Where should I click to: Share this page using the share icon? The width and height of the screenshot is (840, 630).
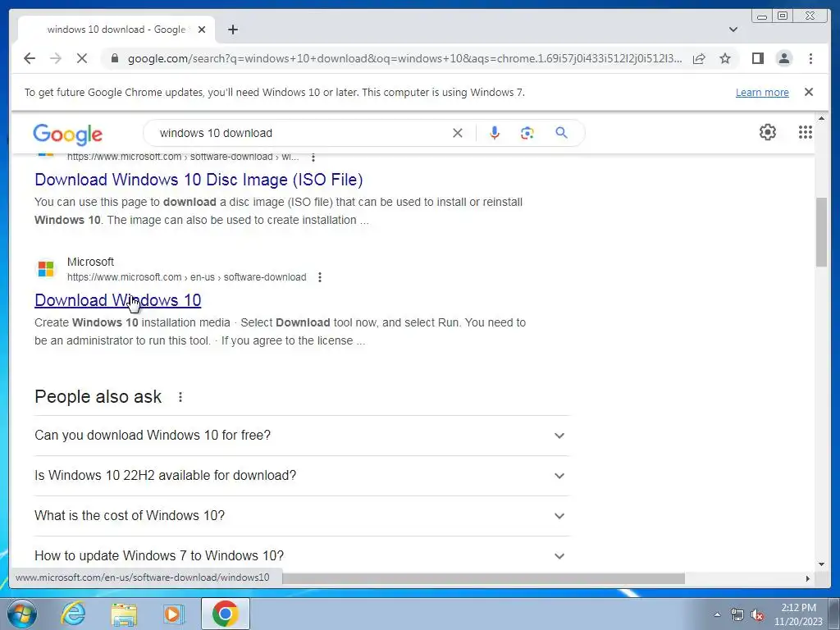(x=699, y=58)
